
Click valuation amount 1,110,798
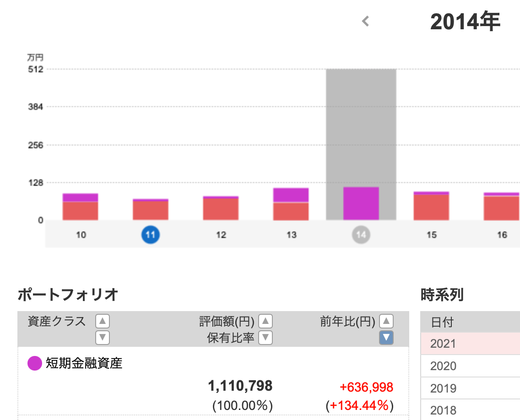click(x=240, y=386)
